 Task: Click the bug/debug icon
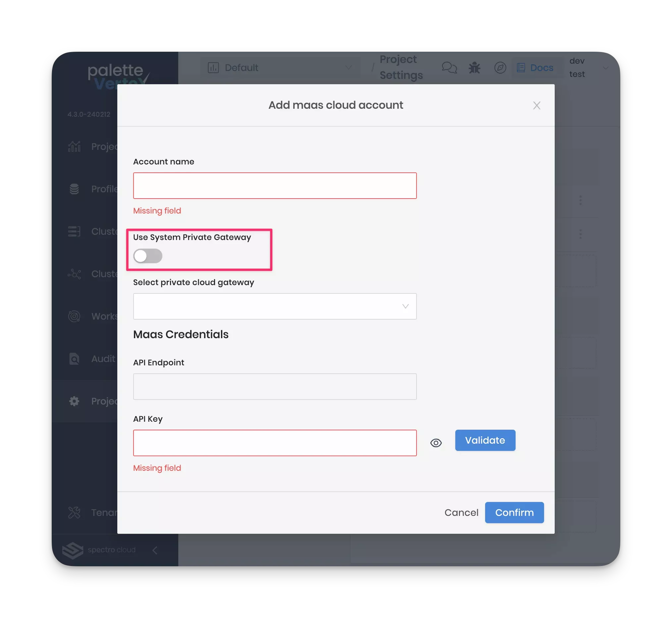click(474, 67)
